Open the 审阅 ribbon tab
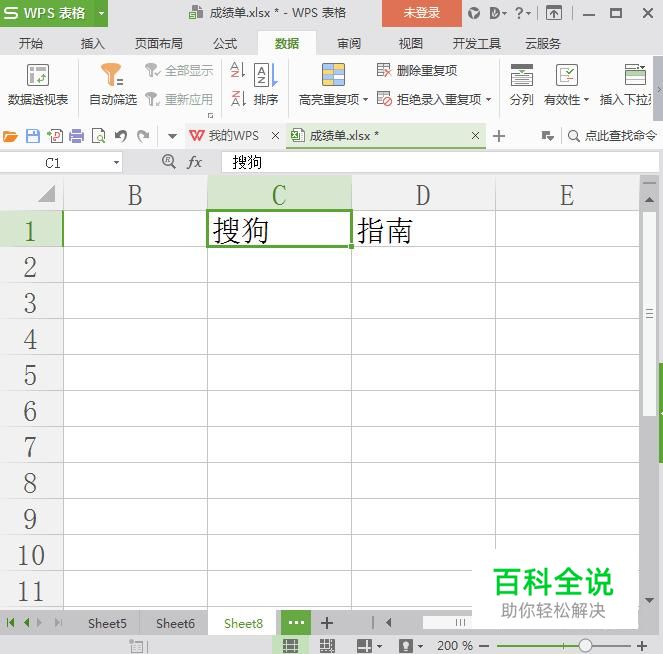This screenshot has width=663, height=654. (349, 43)
